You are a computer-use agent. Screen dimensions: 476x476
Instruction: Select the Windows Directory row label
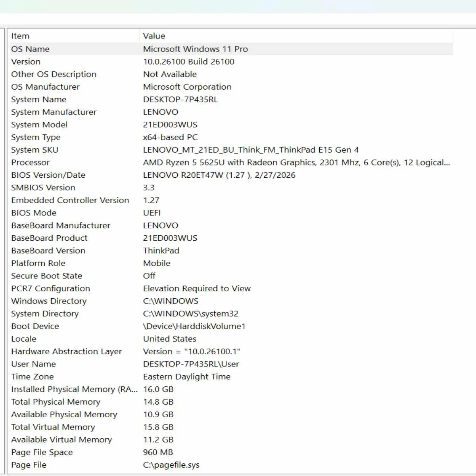click(49, 301)
